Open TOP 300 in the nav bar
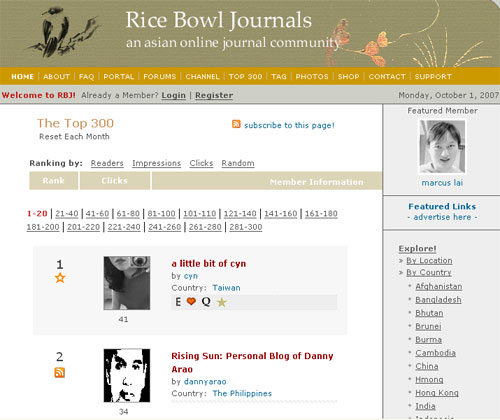This screenshot has height=420, width=500. (x=245, y=77)
